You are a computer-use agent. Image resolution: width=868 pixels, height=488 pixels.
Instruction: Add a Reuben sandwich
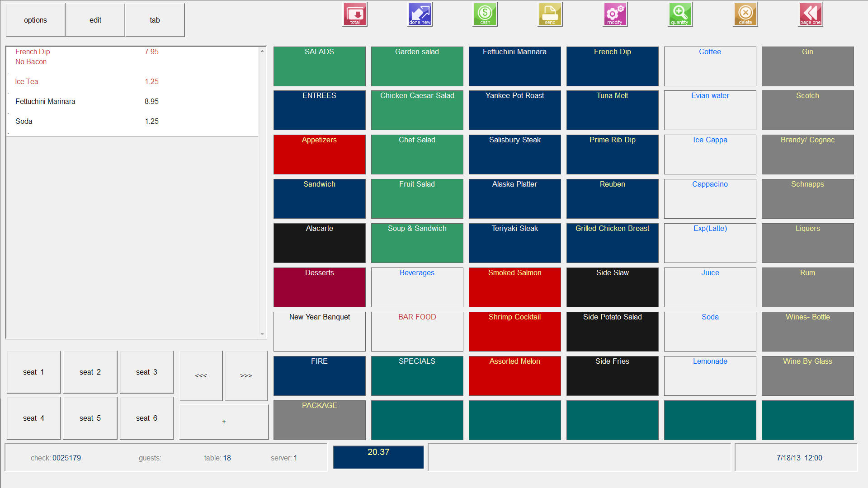(613, 199)
